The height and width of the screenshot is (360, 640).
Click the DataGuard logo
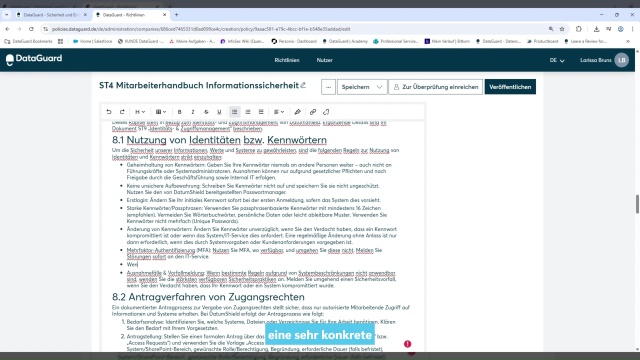point(34,59)
